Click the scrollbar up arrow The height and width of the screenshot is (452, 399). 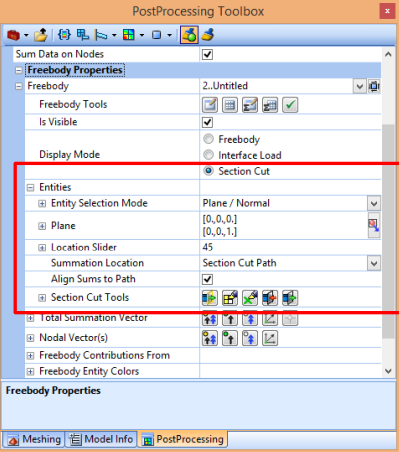(x=388, y=54)
